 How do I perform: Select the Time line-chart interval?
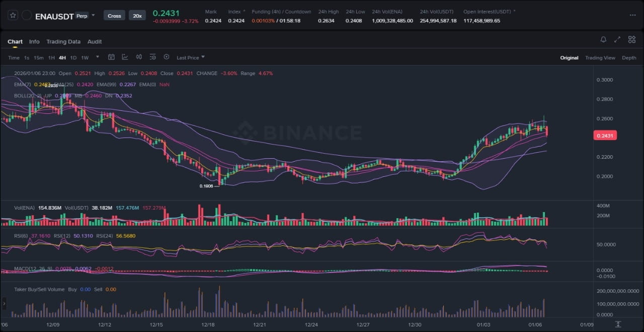14,58
